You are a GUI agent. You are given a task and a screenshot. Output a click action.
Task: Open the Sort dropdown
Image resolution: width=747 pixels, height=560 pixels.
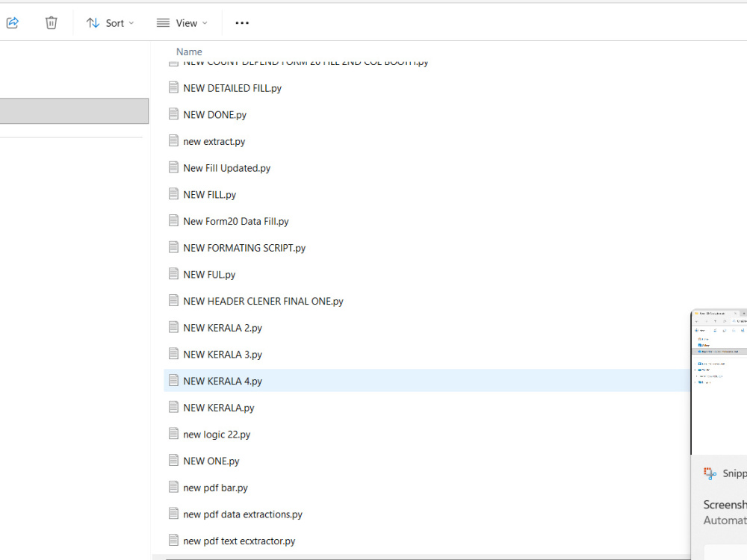(110, 23)
